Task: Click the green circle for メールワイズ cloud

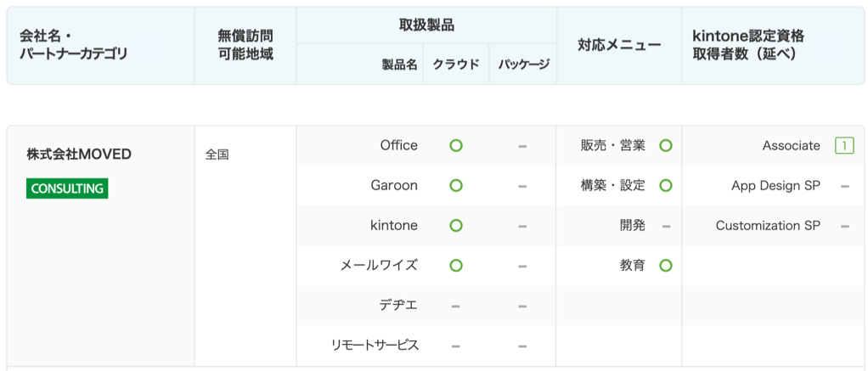Action: [x=456, y=266]
